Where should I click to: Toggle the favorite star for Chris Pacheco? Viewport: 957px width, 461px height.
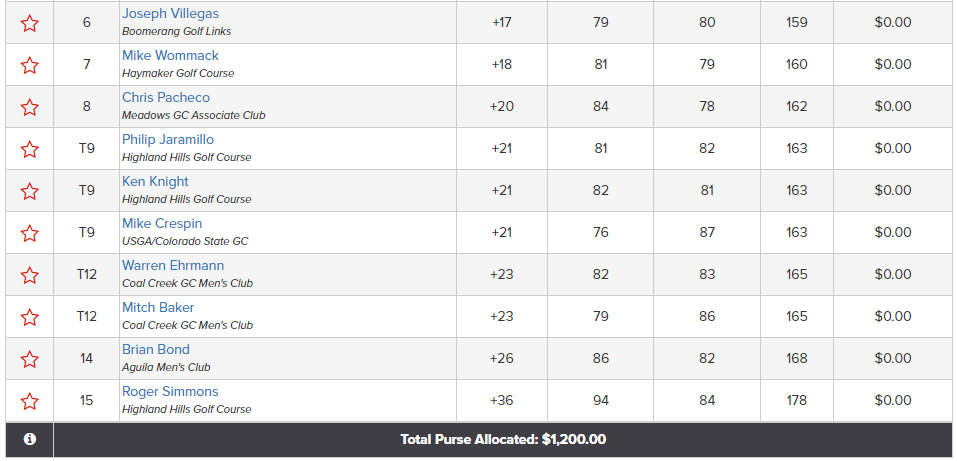29,107
